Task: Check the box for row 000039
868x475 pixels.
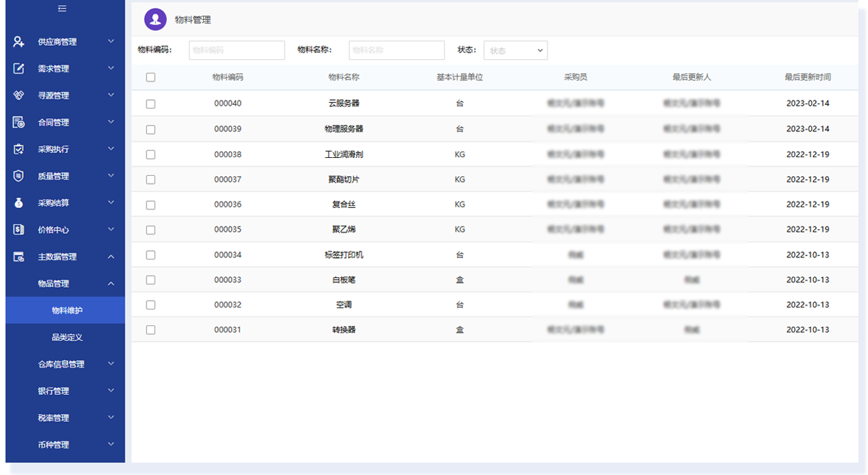Action: click(151, 130)
